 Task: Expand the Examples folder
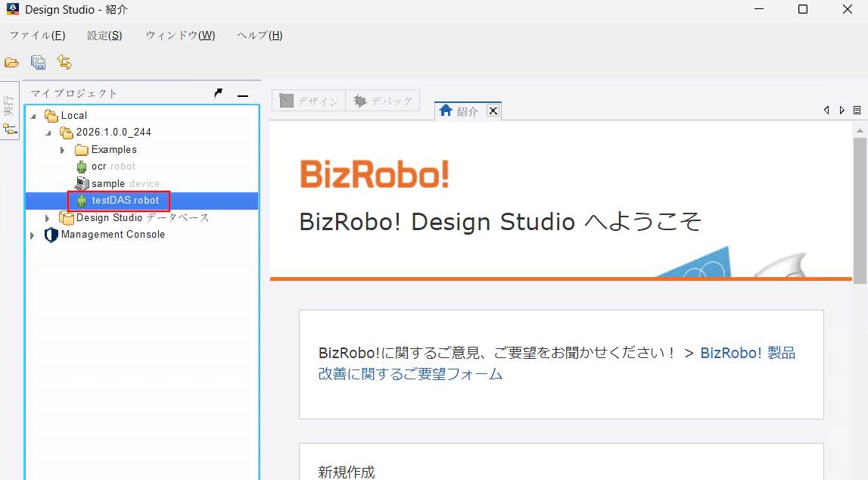(x=63, y=150)
